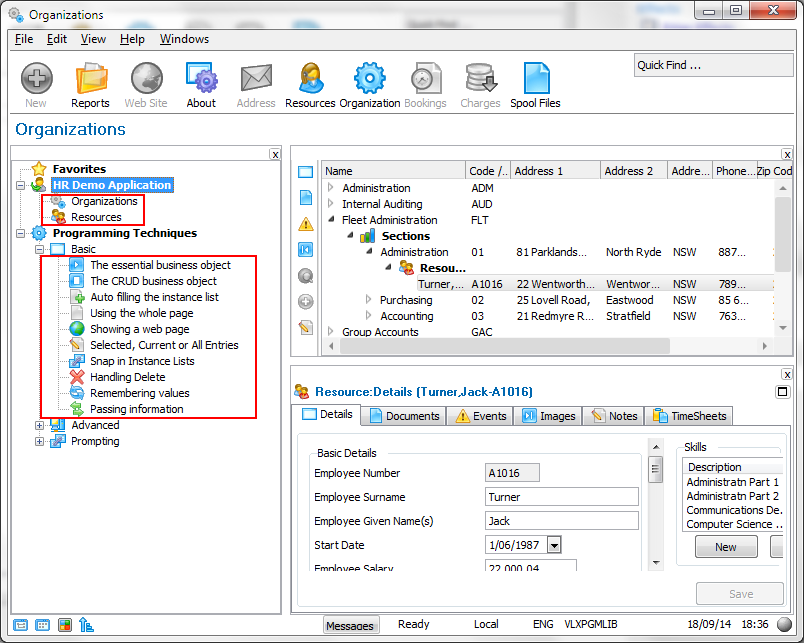The width and height of the screenshot is (804, 643).
Task: Expand the Purchasing section row
Action: point(368,299)
